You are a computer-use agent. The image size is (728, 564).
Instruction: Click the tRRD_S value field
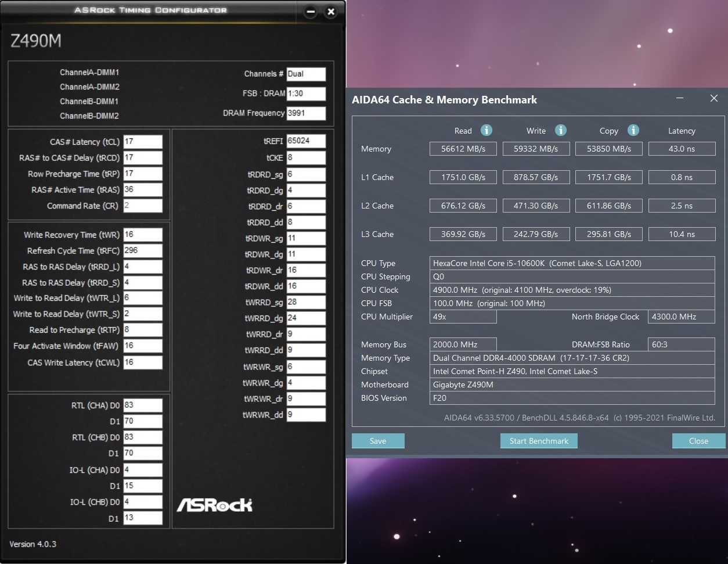coord(143,282)
